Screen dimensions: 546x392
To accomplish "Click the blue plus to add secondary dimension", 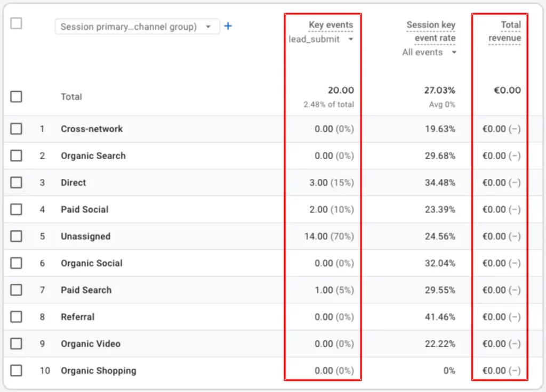I will 227,26.
